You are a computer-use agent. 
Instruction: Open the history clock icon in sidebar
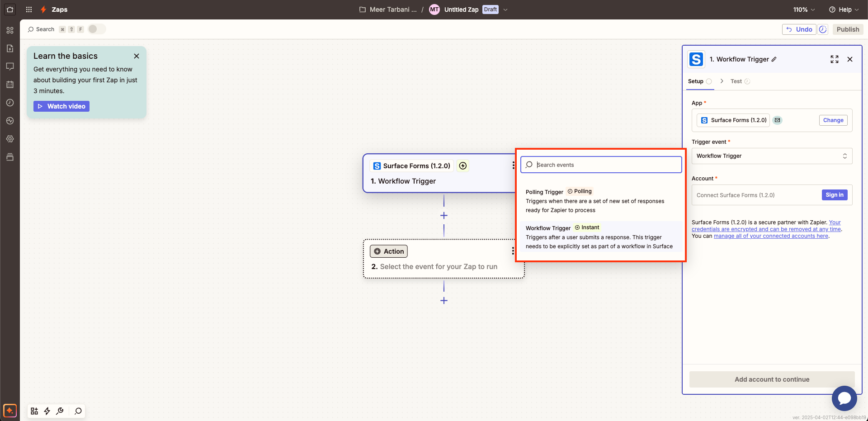(x=10, y=103)
